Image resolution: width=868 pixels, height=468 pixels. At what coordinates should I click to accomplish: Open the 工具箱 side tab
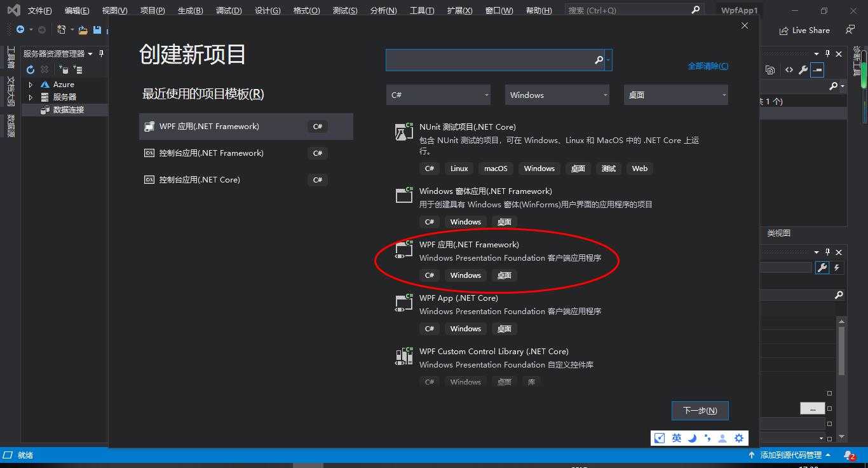(10, 57)
